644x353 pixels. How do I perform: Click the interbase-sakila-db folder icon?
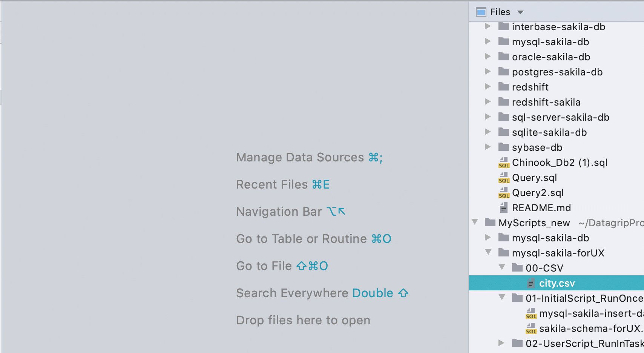point(504,26)
